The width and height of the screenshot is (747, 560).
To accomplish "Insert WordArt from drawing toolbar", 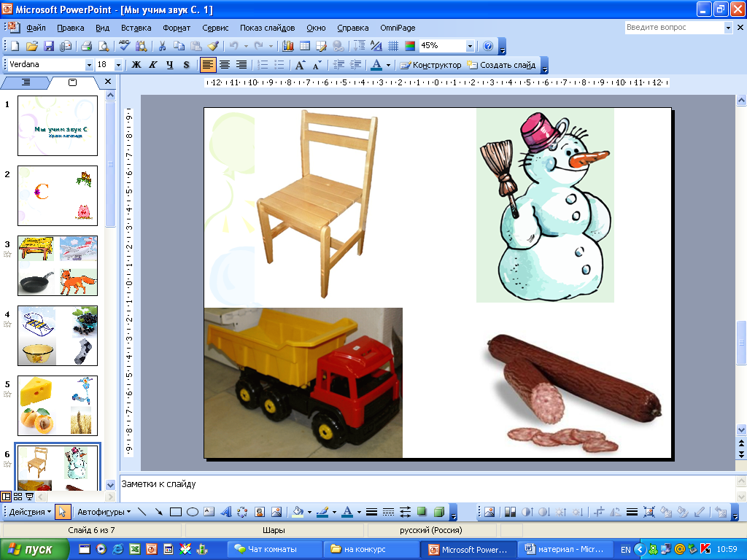I will pos(226,512).
